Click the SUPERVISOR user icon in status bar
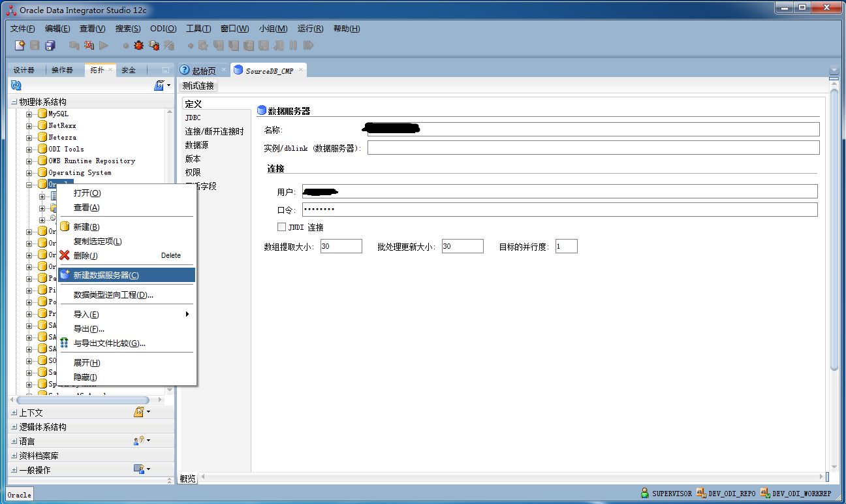Screen dimensions: 846x504 coord(645,494)
